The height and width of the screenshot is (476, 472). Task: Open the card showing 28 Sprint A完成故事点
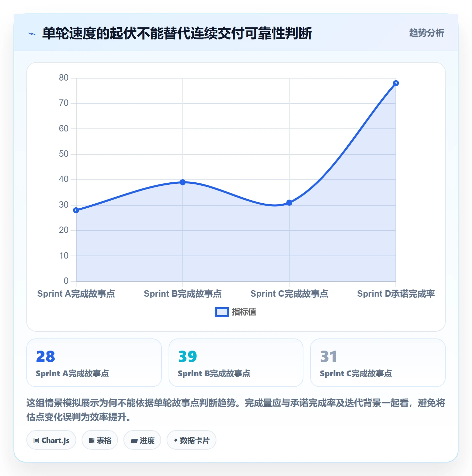94,363
